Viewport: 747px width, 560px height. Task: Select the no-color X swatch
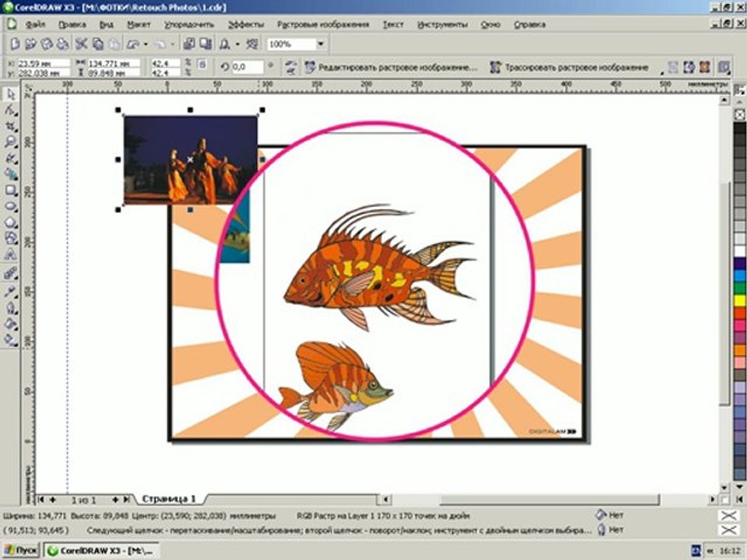[x=739, y=115]
